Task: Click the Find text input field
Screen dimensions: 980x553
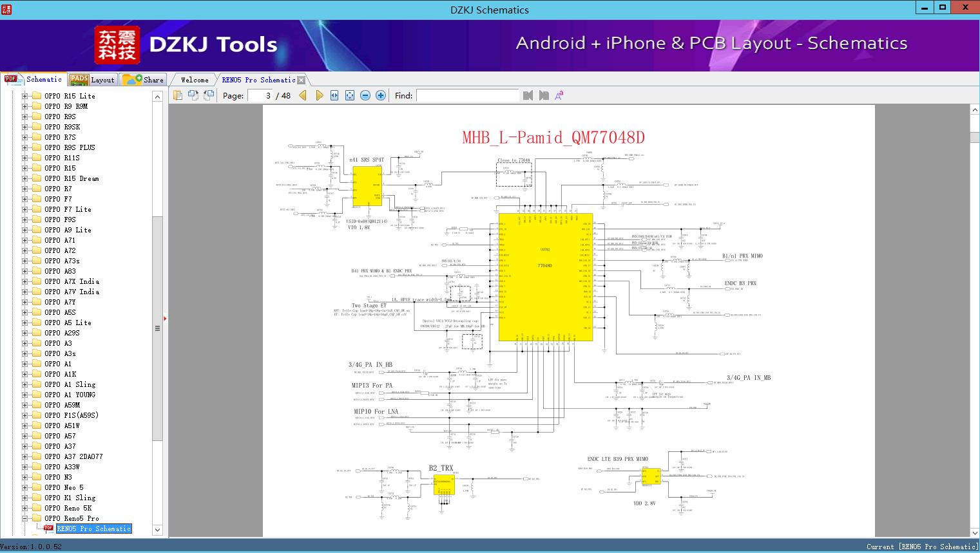Action: coord(466,95)
